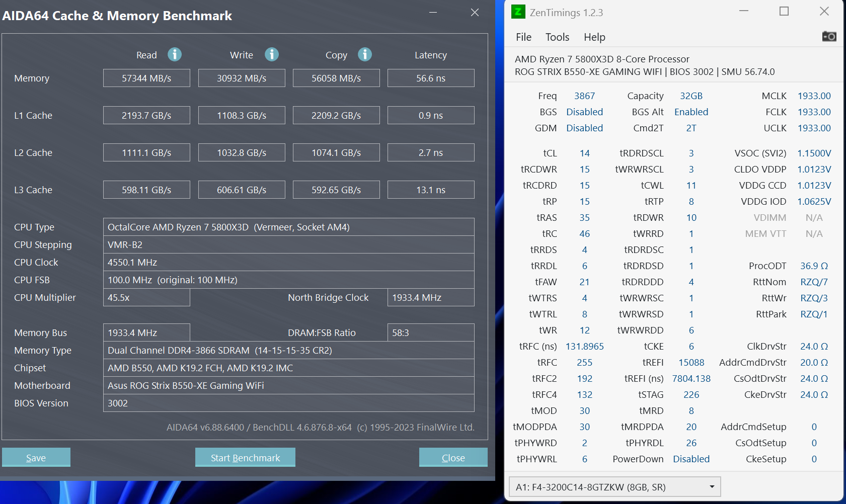Select Memory Read value 57344 MB/s
The image size is (846, 504).
[x=146, y=78]
